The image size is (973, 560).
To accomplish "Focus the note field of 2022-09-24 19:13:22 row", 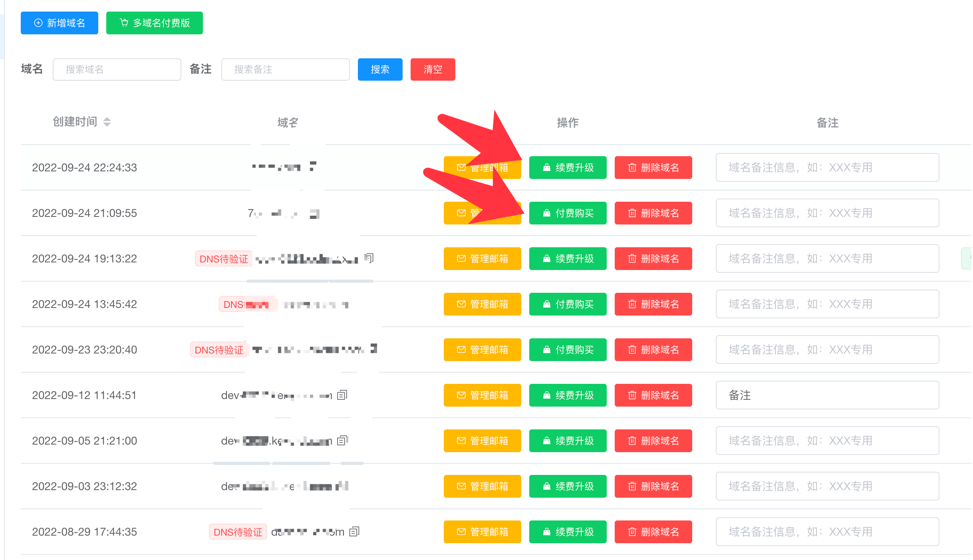I will [828, 258].
